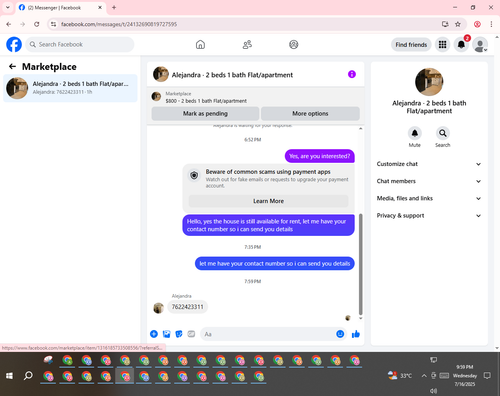Screen dimensions: 500x396
Task: Click More options button
Action: (x=310, y=114)
